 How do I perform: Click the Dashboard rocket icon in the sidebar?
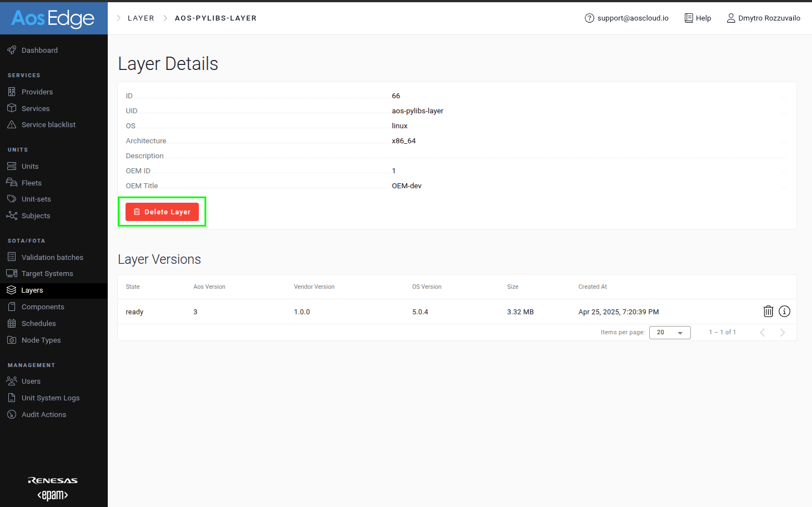click(x=12, y=50)
